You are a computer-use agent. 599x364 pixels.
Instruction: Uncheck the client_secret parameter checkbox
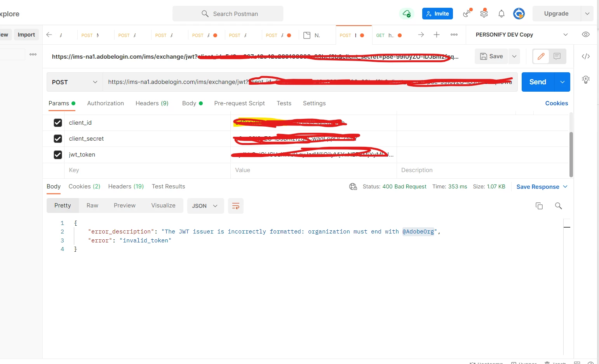click(x=58, y=139)
